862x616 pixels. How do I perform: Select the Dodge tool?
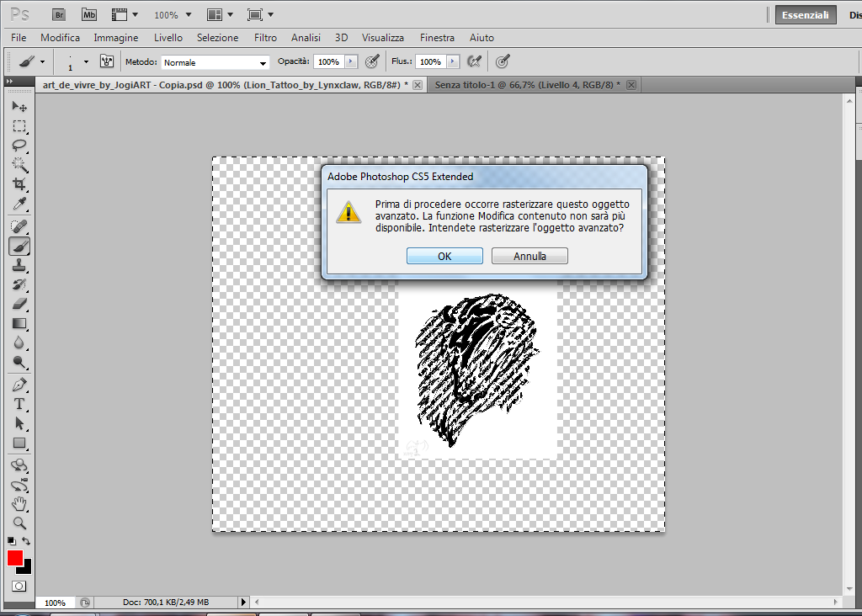click(x=19, y=362)
